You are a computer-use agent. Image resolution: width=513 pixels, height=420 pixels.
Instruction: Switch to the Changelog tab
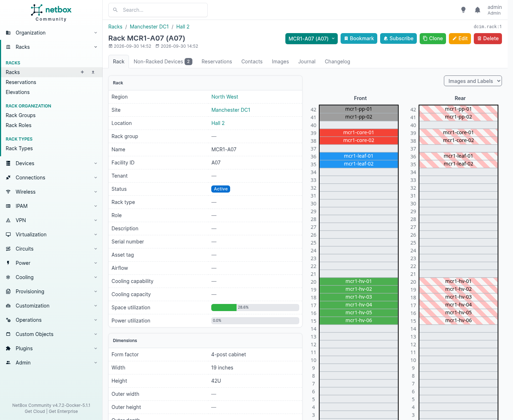pos(337,62)
